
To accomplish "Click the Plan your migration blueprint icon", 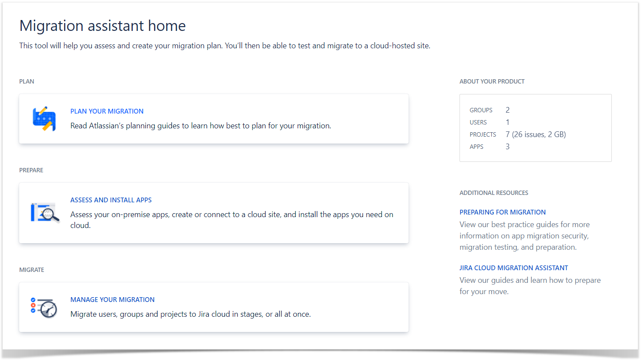I will point(44,118).
